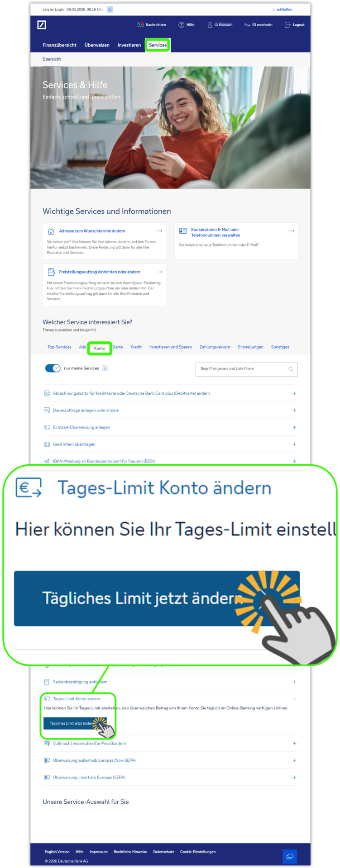
Task: Open Nachrichten envelope icon
Action: (140, 25)
